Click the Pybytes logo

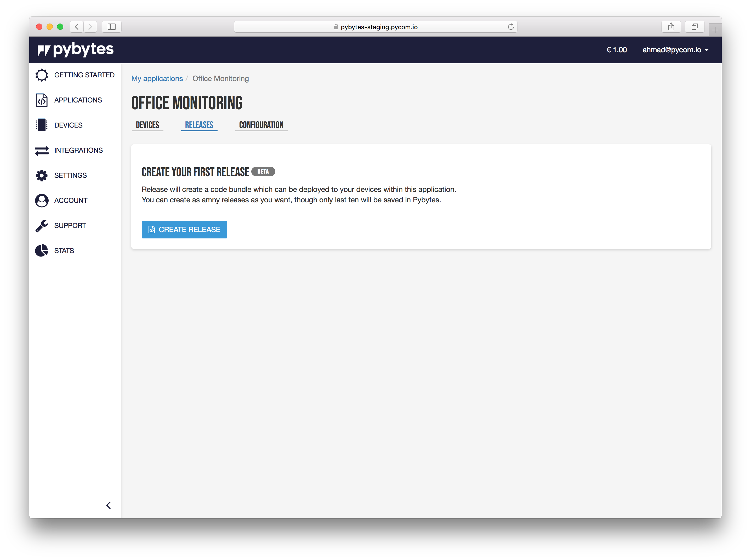[76, 50]
